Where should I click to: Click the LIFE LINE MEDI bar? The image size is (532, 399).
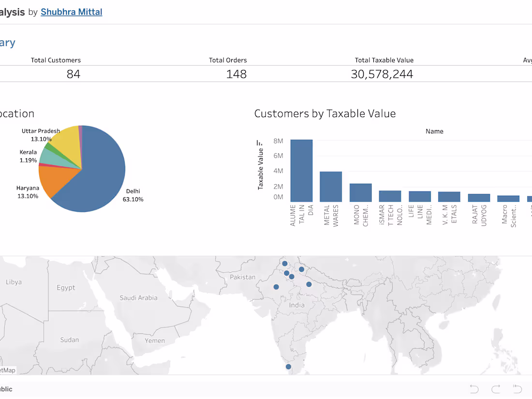(x=420, y=196)
